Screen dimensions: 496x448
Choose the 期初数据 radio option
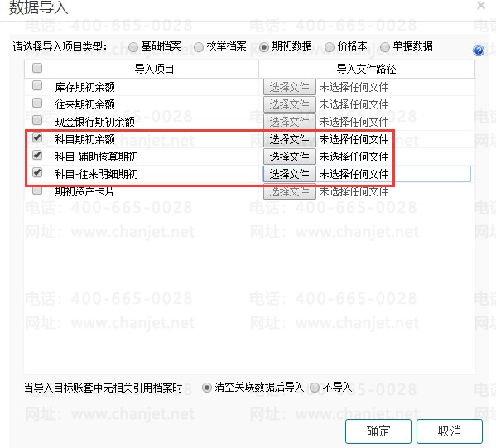point(264,47)
